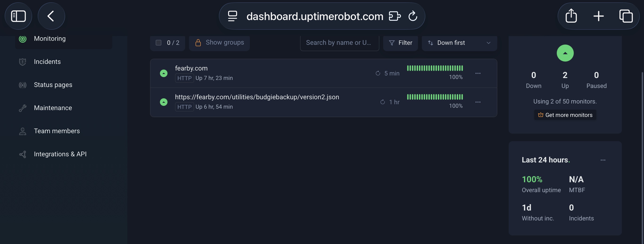
Task: Click the Up 6 hr, 54 min text
Action: tap(214, 107)
